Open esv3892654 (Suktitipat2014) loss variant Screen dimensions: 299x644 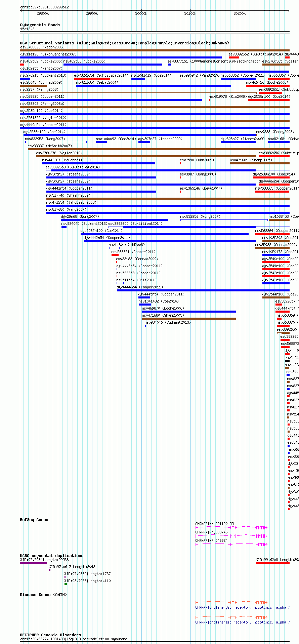click(x=101, y=76)
